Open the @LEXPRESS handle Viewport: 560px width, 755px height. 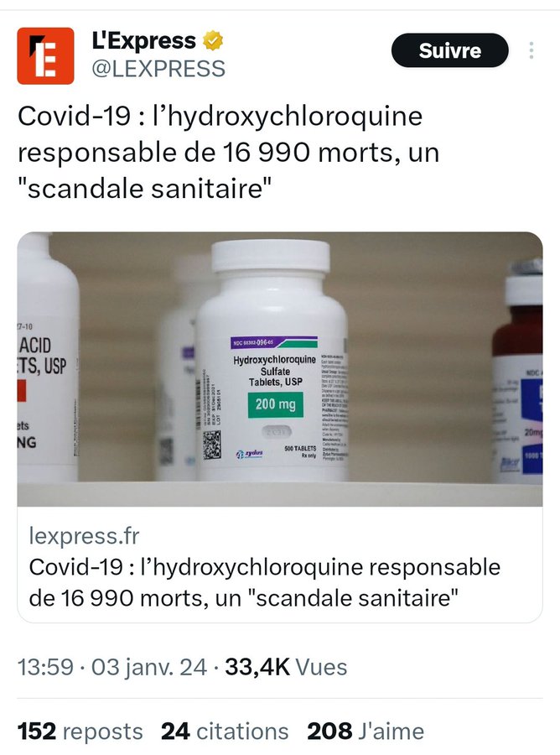pyautogui.click(x=158, y=69)
